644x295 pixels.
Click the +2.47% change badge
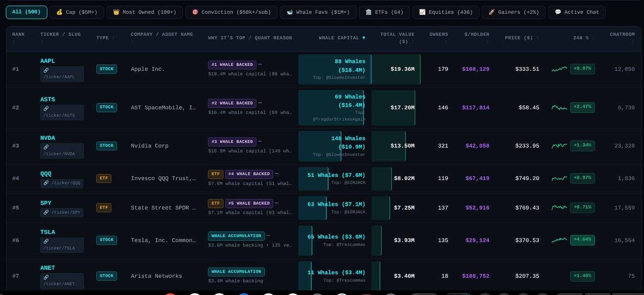click(583, 107)
